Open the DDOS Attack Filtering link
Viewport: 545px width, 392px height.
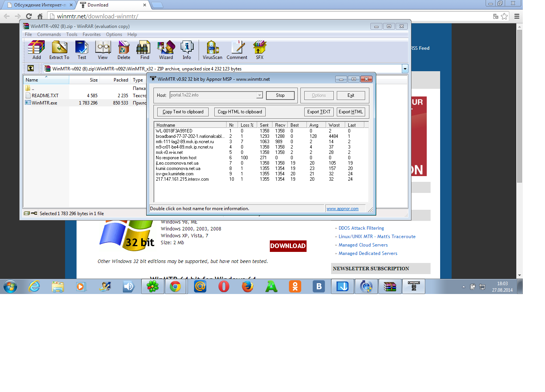[361, 228]
